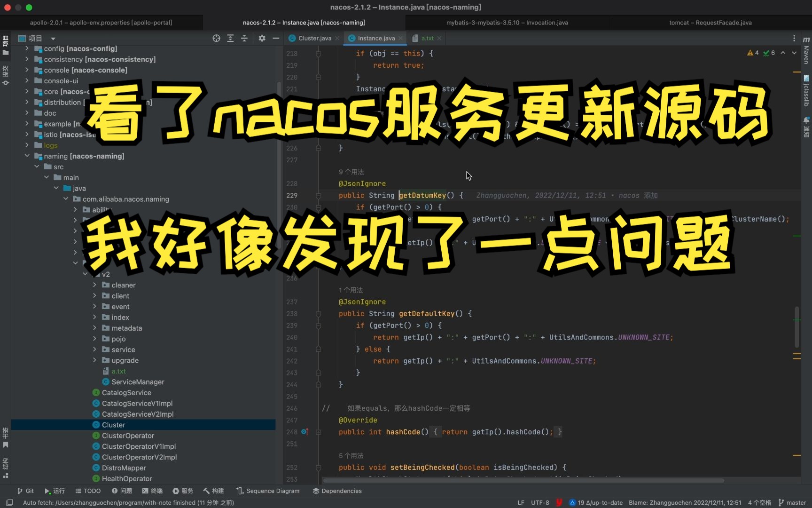Click the expand all icon in project panel

(x=230, y=38)
